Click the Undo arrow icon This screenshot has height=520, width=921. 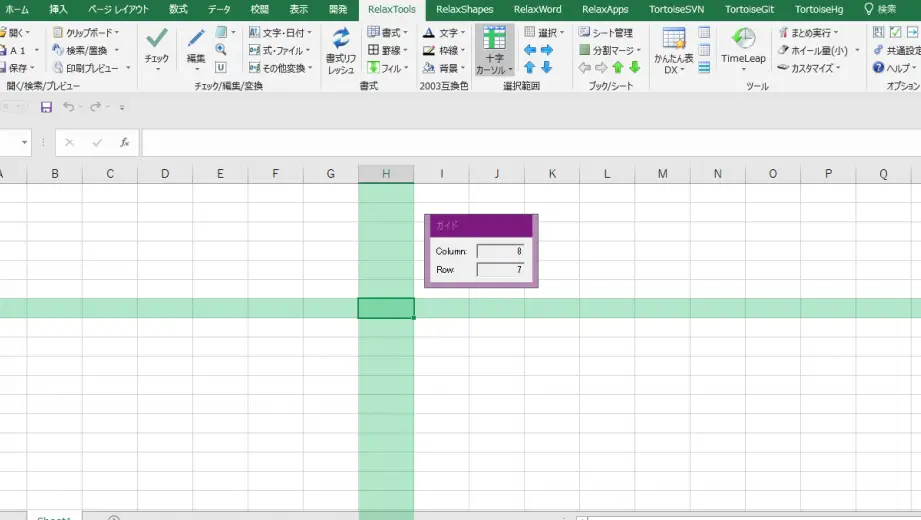click(x=69, y=107)
